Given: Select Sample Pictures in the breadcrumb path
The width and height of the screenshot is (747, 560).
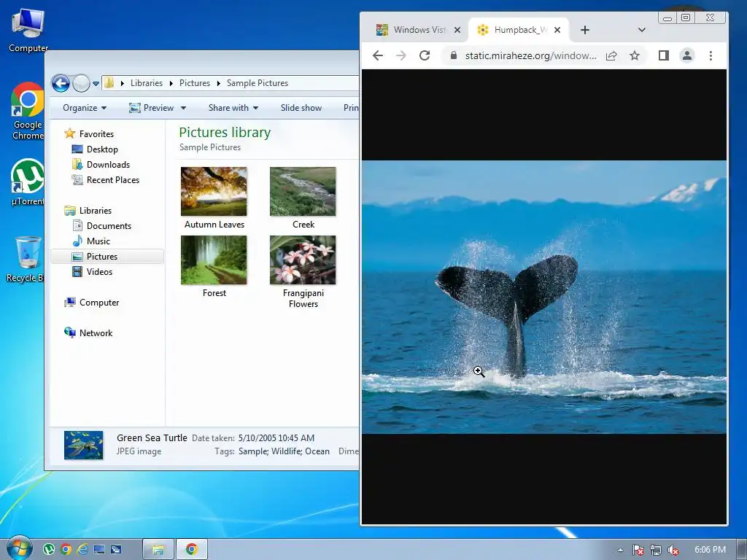Looking at the screenshot, I should coord(258,83).
